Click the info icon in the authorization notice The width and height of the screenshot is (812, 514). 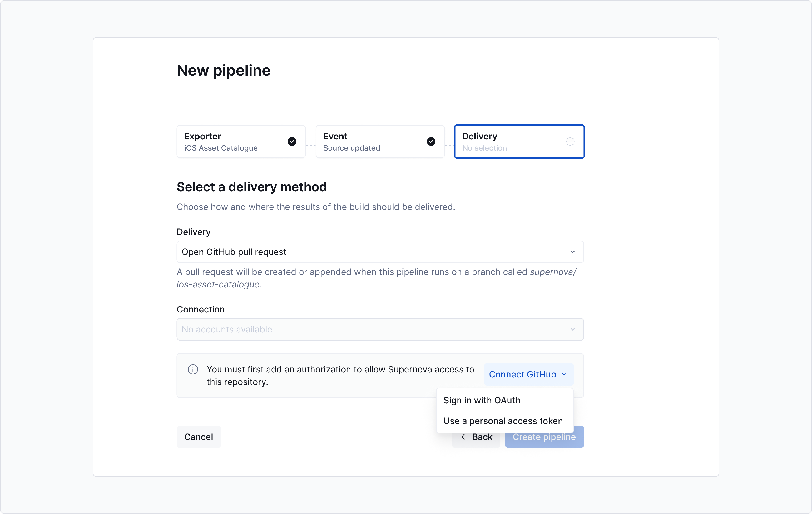click(193, 369)
